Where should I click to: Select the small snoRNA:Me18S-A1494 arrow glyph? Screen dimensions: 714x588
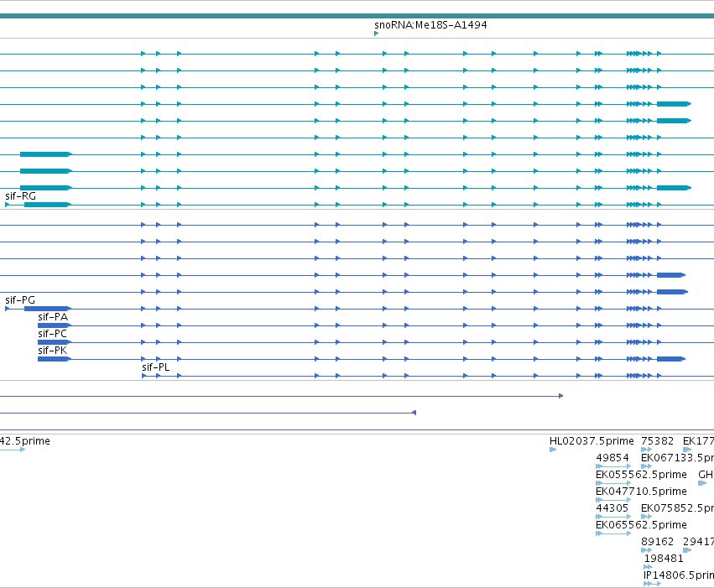376,34
